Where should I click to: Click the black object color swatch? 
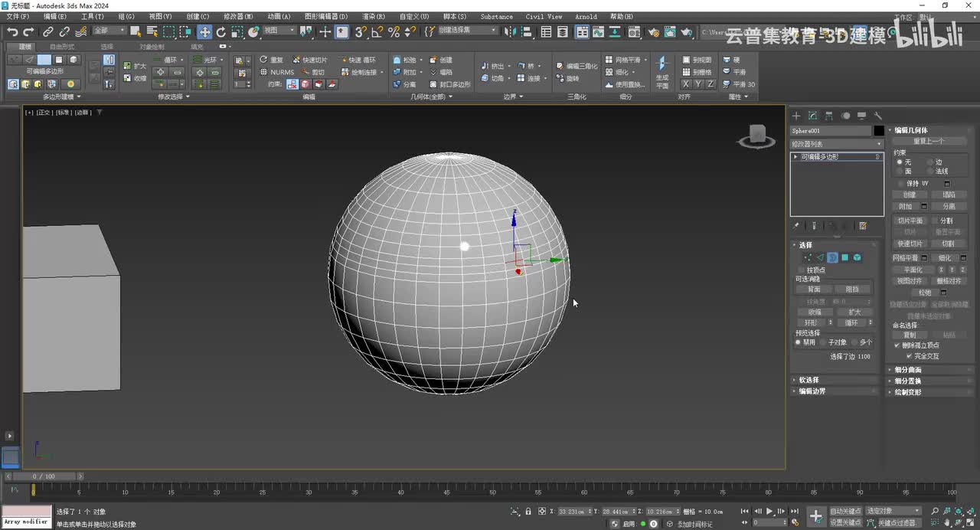879,131
